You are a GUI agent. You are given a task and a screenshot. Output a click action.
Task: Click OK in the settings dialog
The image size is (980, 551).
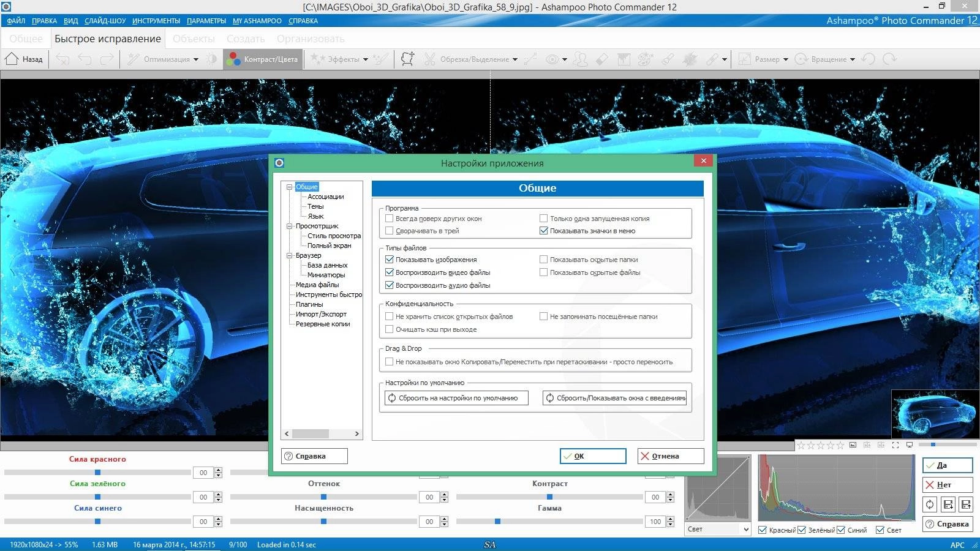(x=593, y=456)
